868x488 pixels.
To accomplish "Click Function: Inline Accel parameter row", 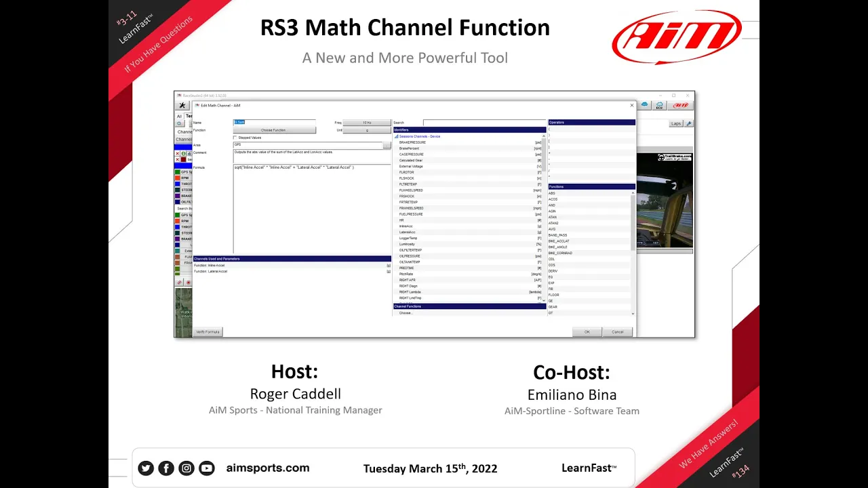I will coord(292,265).
